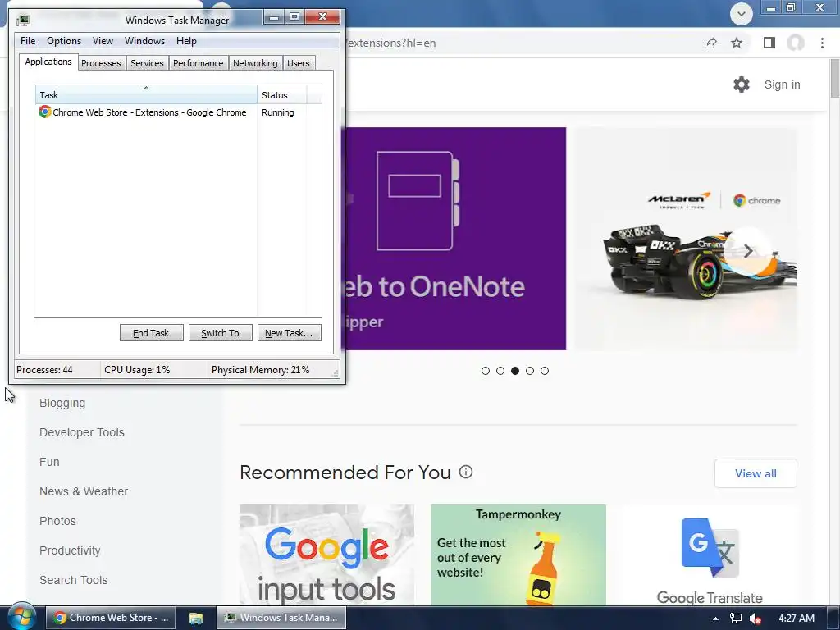Open Chrome Web Store settings gear
The width and height of the screenshot is (840, 630).
point(742,84)
